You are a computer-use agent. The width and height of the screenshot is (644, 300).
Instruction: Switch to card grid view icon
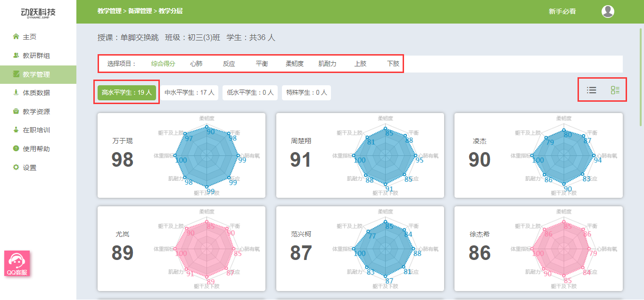click(x=615, y=90)
